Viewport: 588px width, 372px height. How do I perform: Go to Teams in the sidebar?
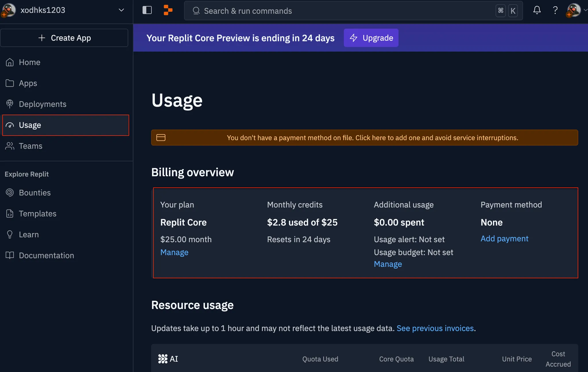[30, 146]
